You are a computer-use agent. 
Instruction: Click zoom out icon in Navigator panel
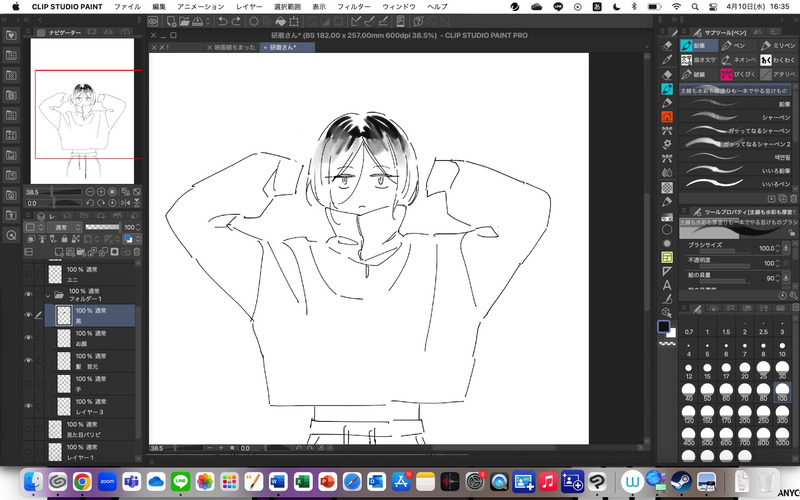tap(90, 192)
